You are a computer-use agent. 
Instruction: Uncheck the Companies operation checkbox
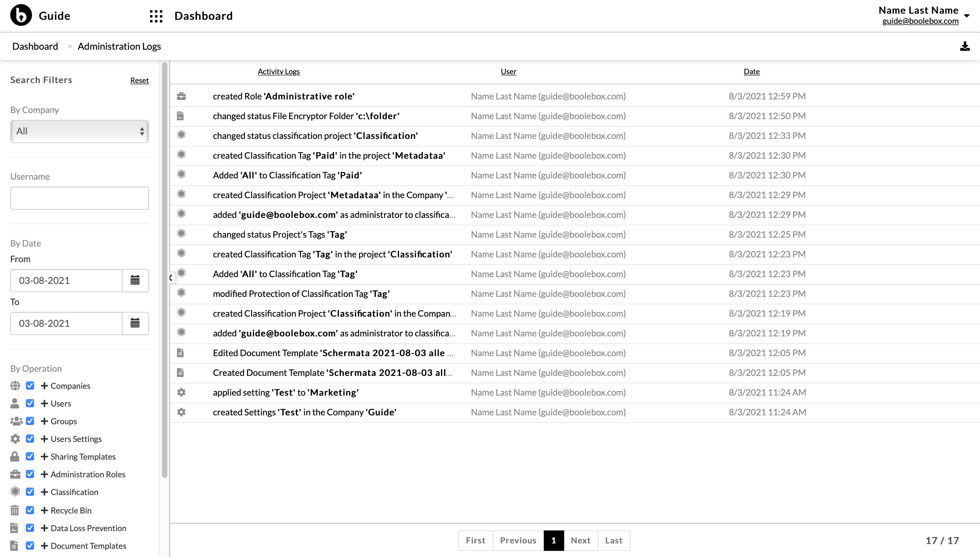click(x=30, y=386)
